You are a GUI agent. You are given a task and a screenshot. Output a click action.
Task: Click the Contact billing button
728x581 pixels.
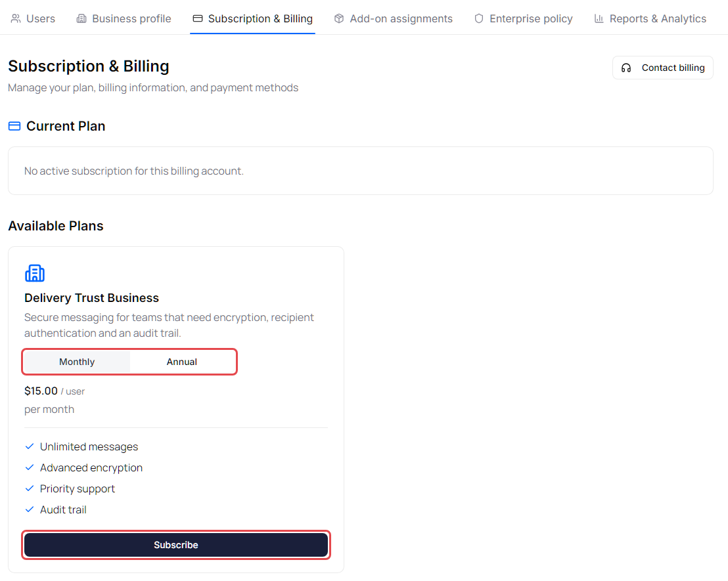pyautogui.click(x=662, y=68)
